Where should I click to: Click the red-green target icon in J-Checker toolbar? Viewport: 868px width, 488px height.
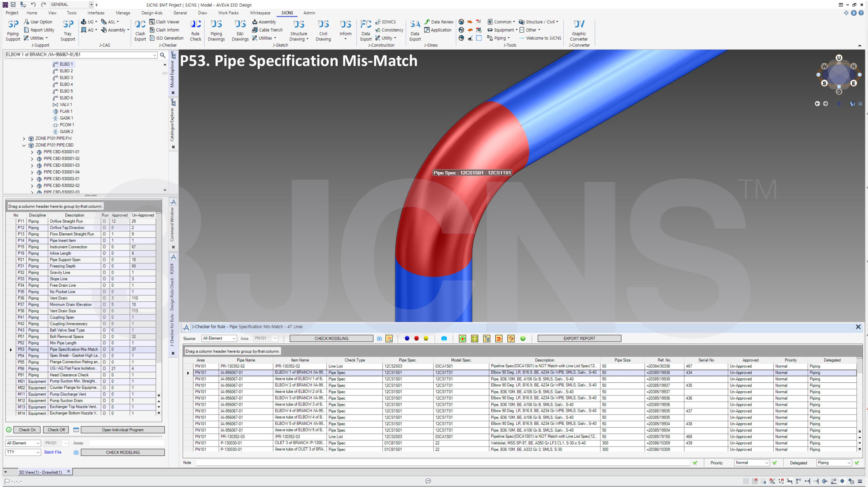pyautogui.click(x=462, y=339)
